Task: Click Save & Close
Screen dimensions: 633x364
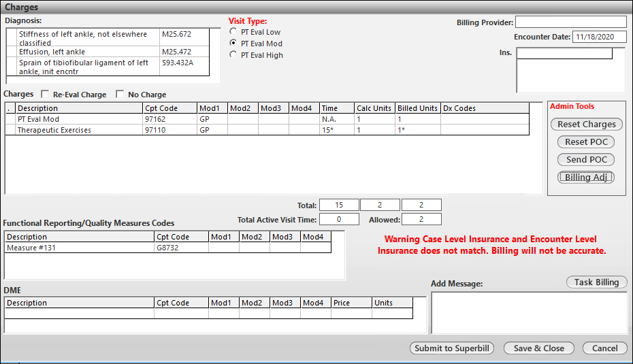Action: coord(539,348)
